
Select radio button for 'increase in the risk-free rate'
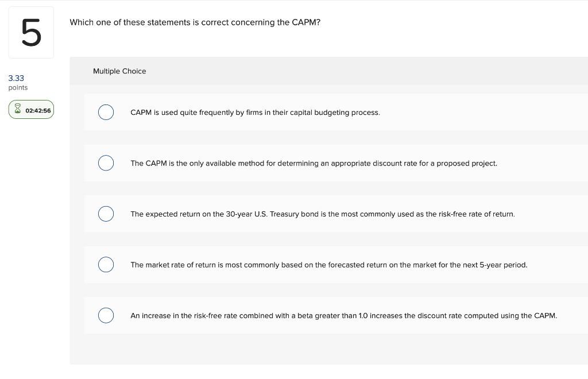click(x=106, y=315)
